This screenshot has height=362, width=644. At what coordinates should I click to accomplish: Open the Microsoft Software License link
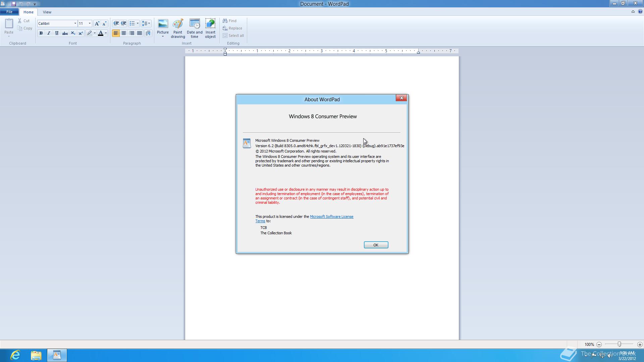331,217
